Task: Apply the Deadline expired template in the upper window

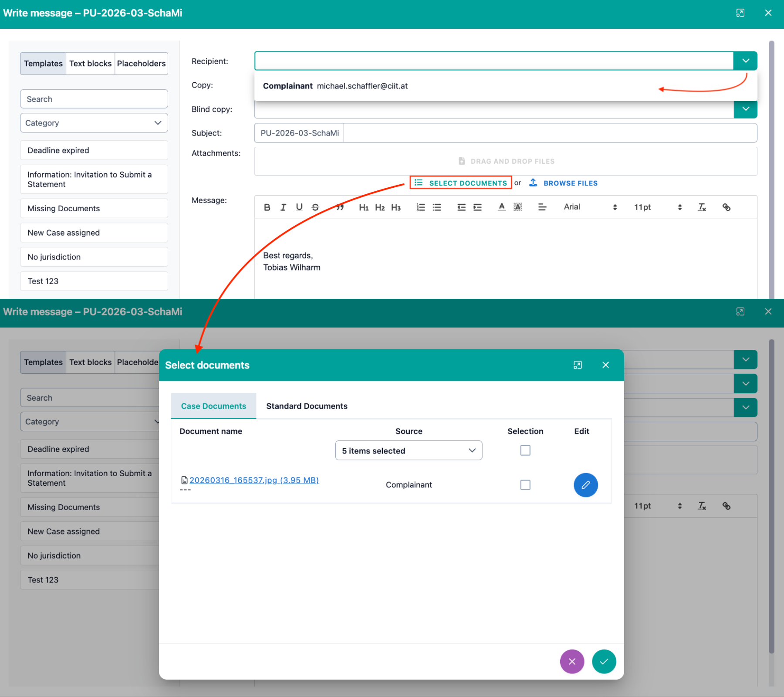Action: tap(94, 150)
